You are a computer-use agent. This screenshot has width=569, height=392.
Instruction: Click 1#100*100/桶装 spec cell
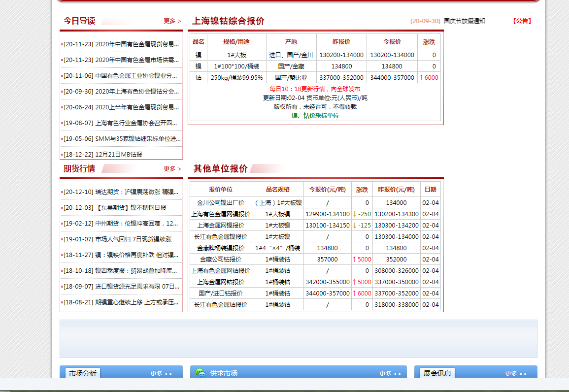(236, 66)
